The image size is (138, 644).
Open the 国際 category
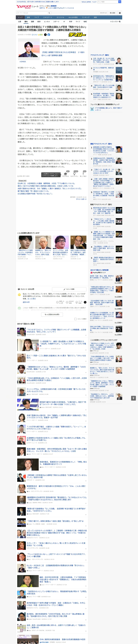pos(32,21)
